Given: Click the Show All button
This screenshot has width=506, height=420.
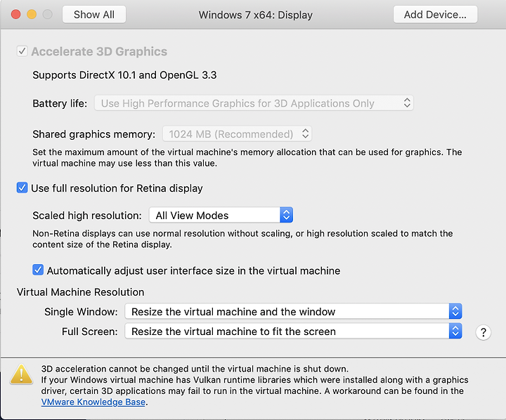Looking at the screenshot, I should point(94,15).
